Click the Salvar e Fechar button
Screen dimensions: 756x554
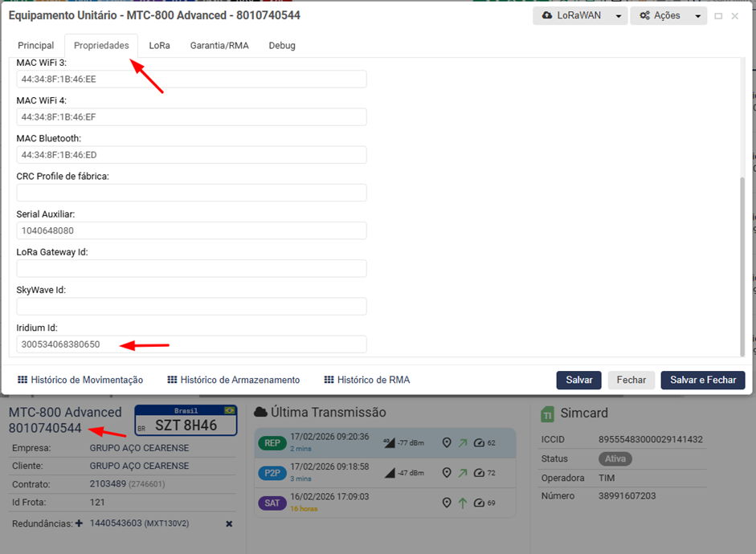pyautogui.click(x=702, y=380)
